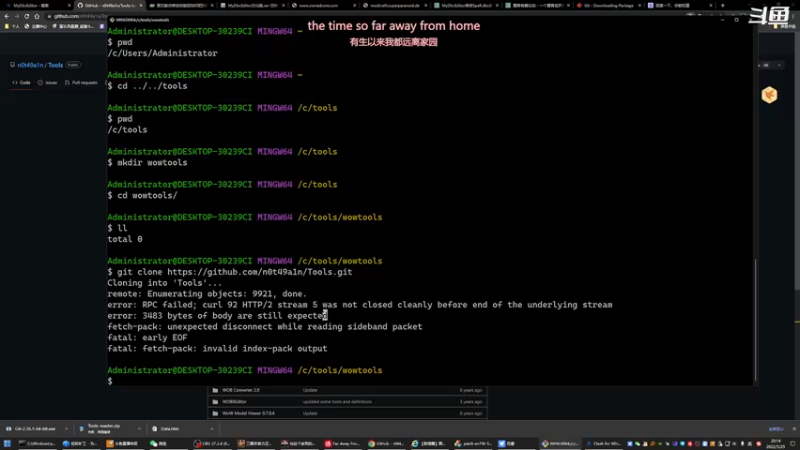Image resolution: width=800 pixels, height=450 pixels.
Task: Click the WoW Model Viewer folder icon
Action: tap(215, 413)
